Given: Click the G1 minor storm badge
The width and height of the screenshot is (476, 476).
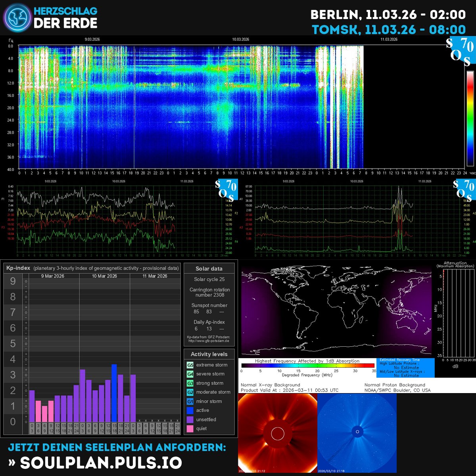Looking at the screenshot, I should coord(190,401).
